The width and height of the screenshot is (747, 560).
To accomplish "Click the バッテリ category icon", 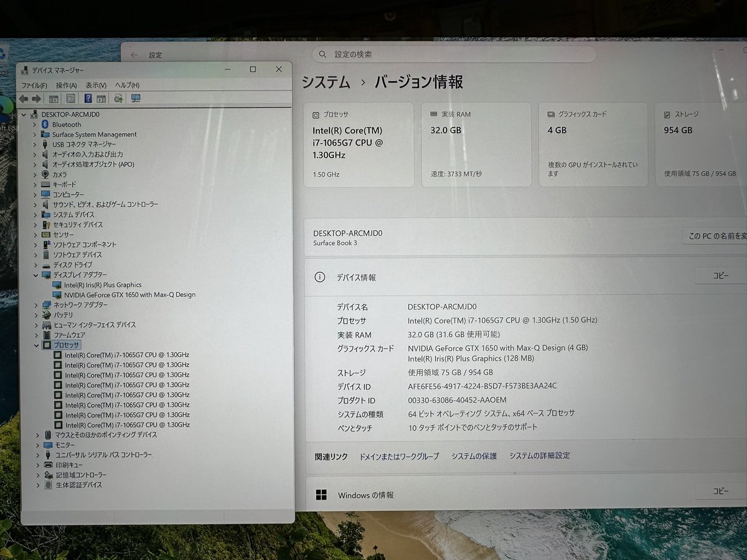I will (46, 315).
